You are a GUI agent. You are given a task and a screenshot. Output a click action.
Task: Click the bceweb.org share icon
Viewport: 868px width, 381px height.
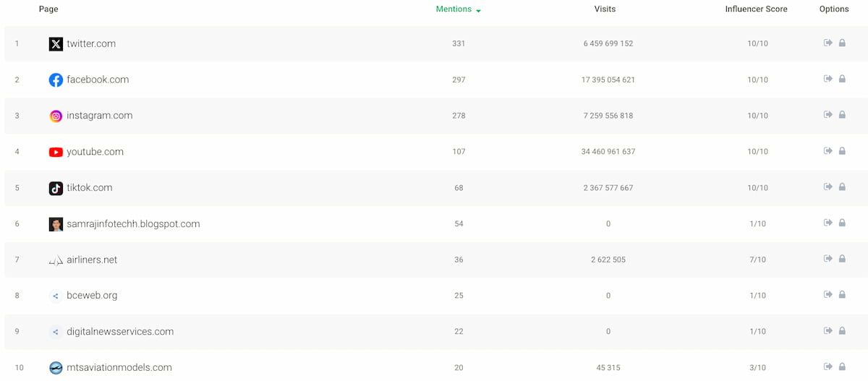(x=56, y=296)
